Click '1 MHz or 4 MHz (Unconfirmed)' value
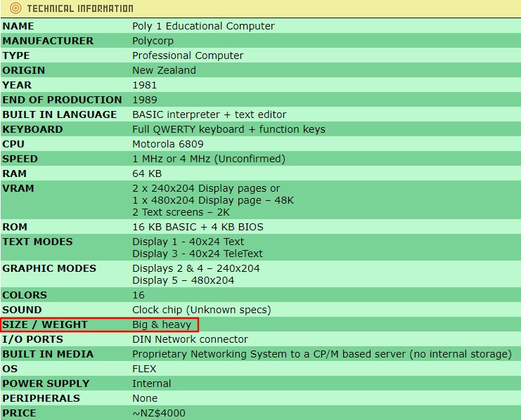The image size is (521, 420). tap(209, 159)
